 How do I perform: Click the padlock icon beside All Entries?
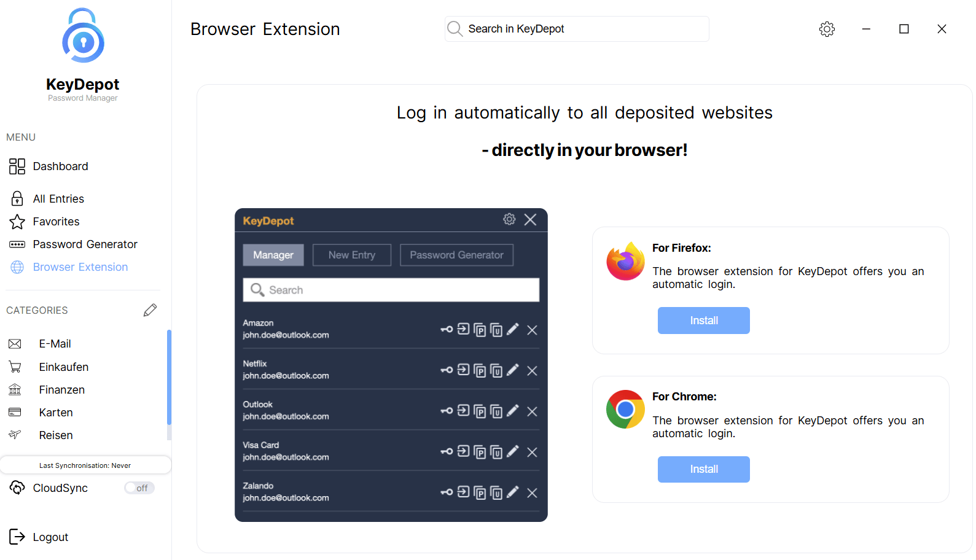pos(17,198)
